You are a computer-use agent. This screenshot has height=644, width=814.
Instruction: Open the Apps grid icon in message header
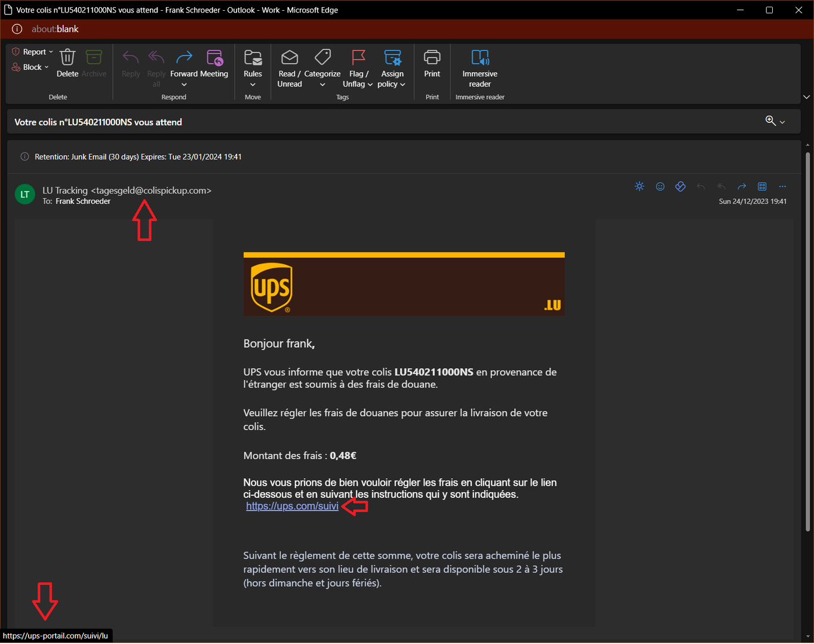(762, 187)
